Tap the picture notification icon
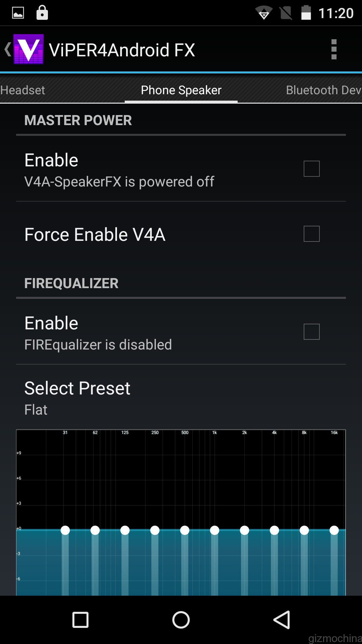362x644 pixels. [18, 13]
